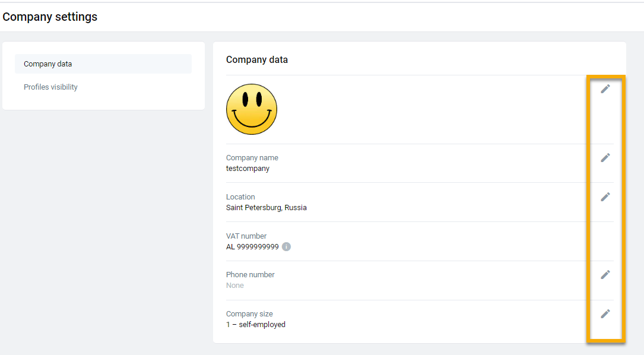Click the Company data panel heading
Screen dimensions: 644x355
pyautogui.click(x=256, y=59)
